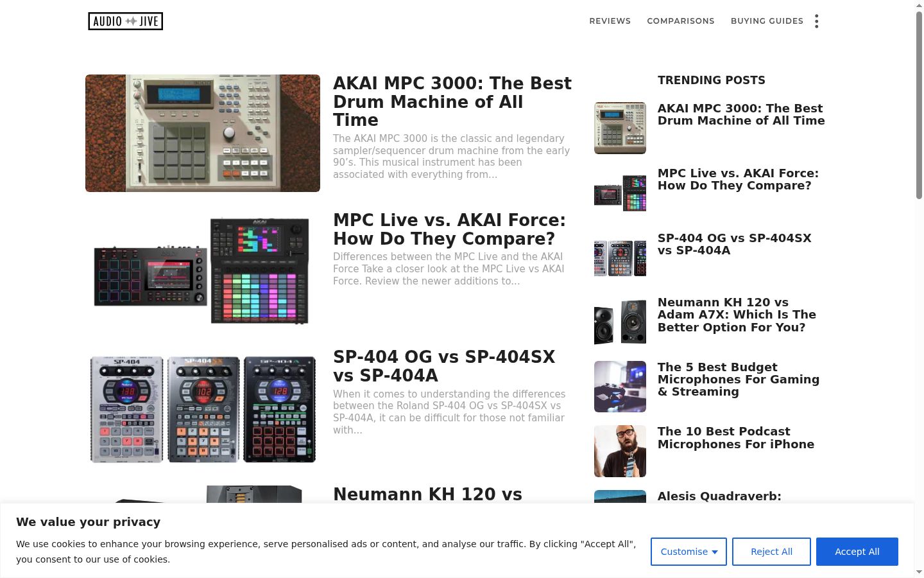This screenshot has height=578, width=924.
Task: Expand the Customise cookie options
Action: (689, 552)
